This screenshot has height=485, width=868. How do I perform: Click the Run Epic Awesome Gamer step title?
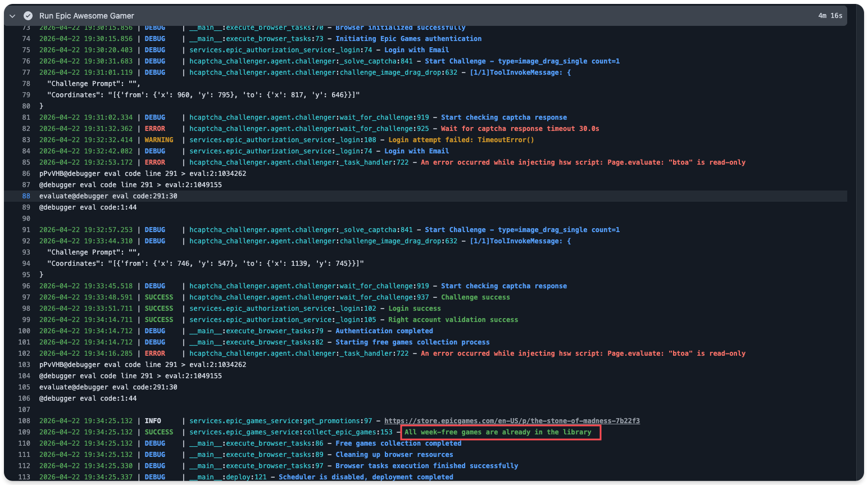tap(87, 16)
